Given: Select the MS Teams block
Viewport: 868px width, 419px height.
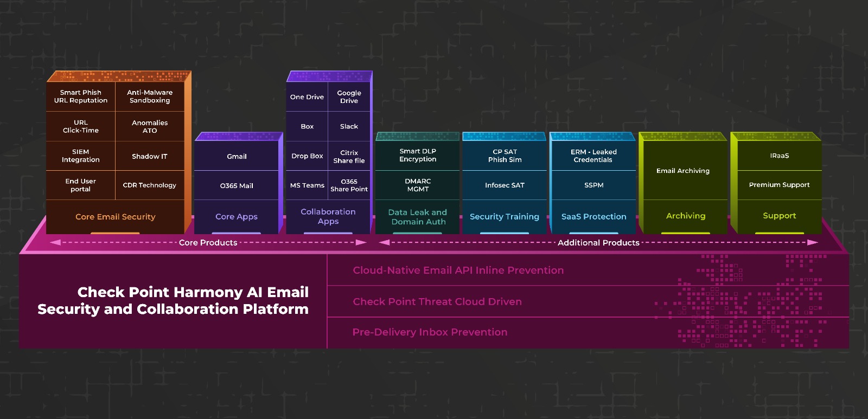Looking at the screenshot, I should point(307,185).
